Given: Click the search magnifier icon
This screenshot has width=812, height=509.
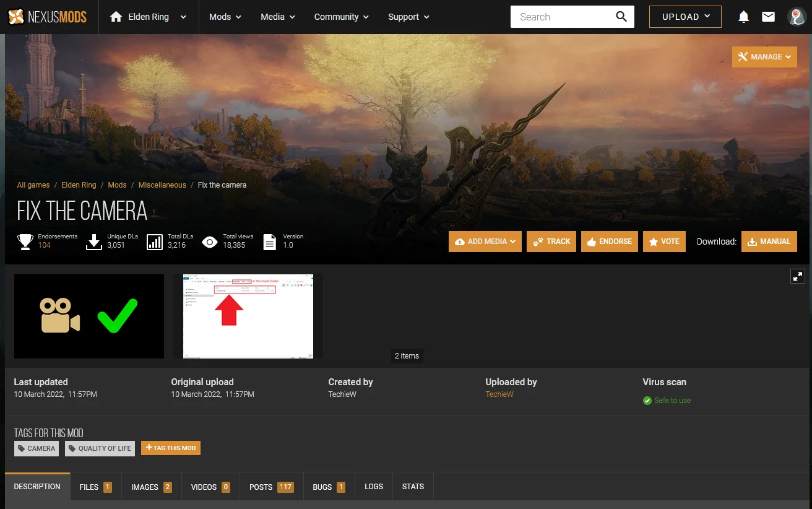Looking at the screenshot, I should point(621,17).
